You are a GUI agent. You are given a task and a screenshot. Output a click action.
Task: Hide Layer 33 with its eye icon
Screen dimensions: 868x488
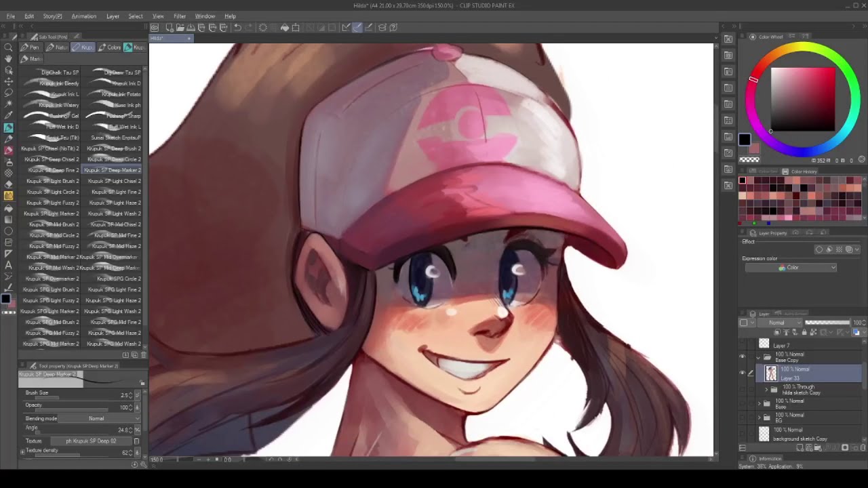[x=742, y=373]
